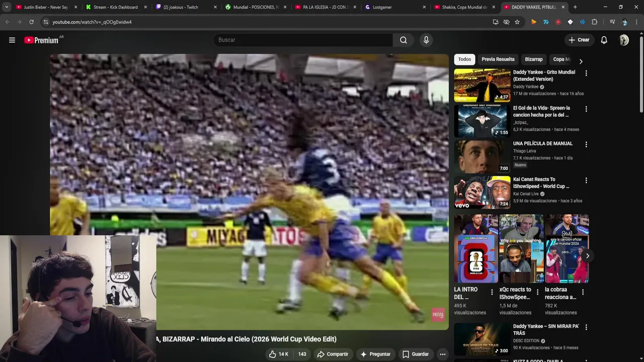644x362 pixels.
Task: Bookmark this page with the star
Action: 517,22
